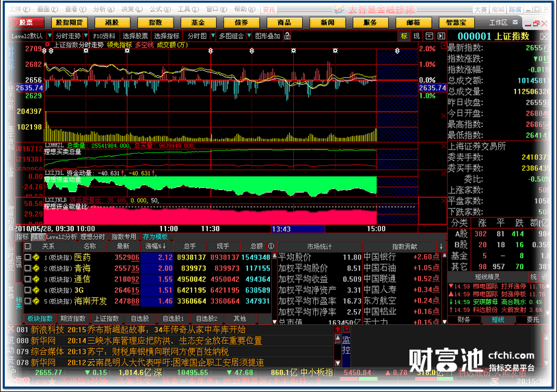The width and height of the screenshot is (557, 392).
Task: Open the 工作区 dropdown arrow
Action: pos(515,23)
